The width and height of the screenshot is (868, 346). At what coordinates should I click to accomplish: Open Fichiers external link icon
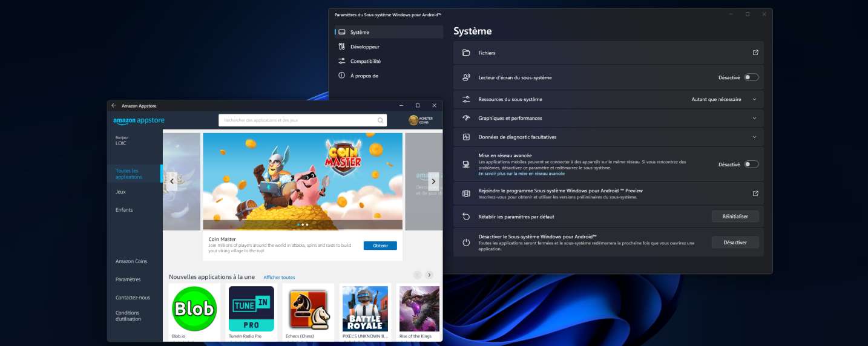click(x=755, y=53)
